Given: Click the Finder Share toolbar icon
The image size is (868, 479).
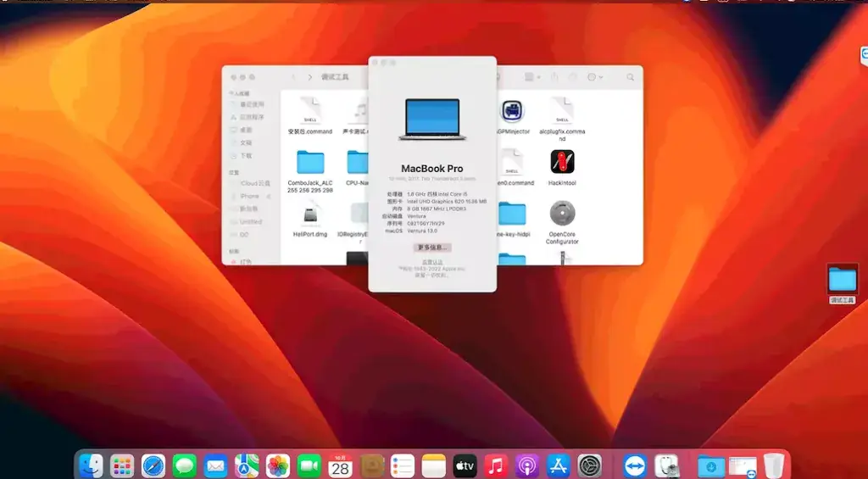Looking at the screenshot, I should click(x=554, y=77).
